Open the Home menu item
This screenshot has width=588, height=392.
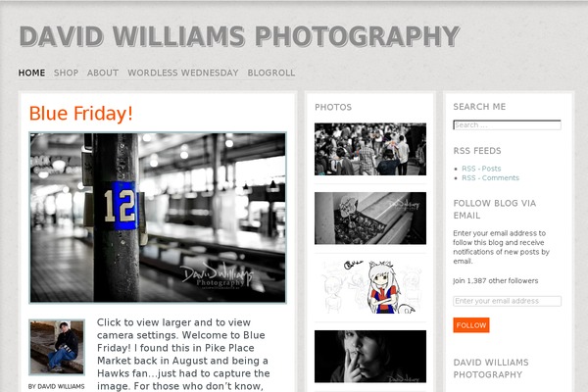click(31, 73)
